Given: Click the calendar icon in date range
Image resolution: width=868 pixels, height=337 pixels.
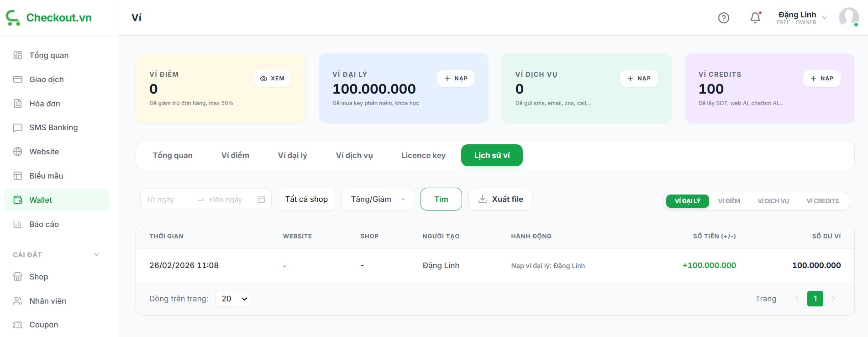Looking at the screenshot, I should [x=261, y=200].
